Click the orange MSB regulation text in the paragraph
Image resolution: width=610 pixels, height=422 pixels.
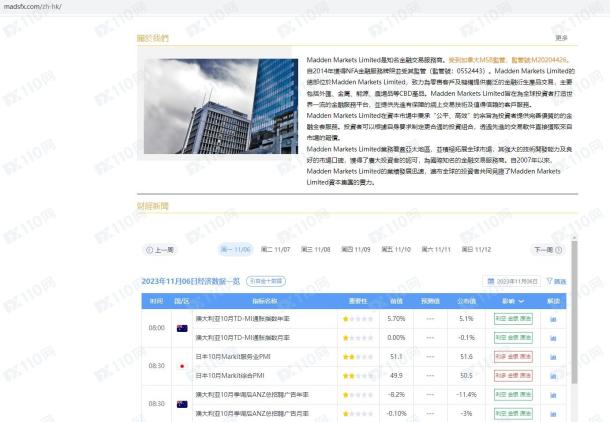click(x=477, y=60)
